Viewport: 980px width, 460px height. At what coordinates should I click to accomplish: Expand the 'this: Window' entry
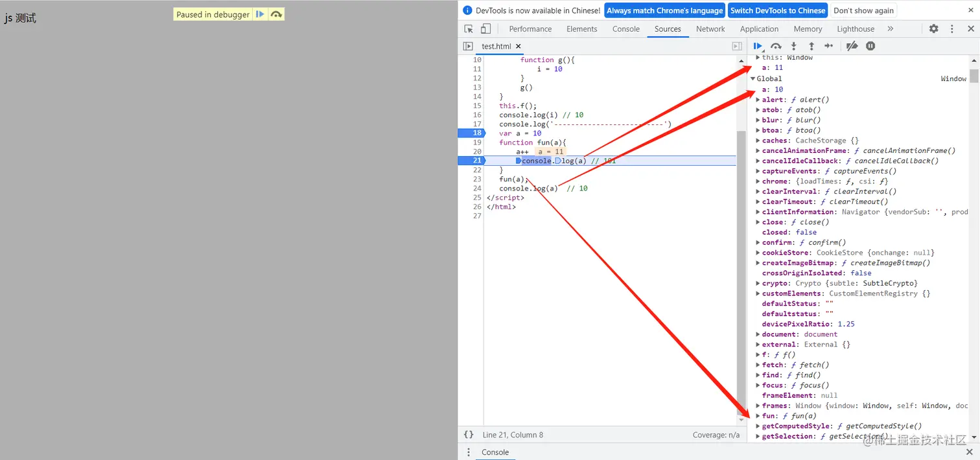pyautogui.click(x=758, y=58)
